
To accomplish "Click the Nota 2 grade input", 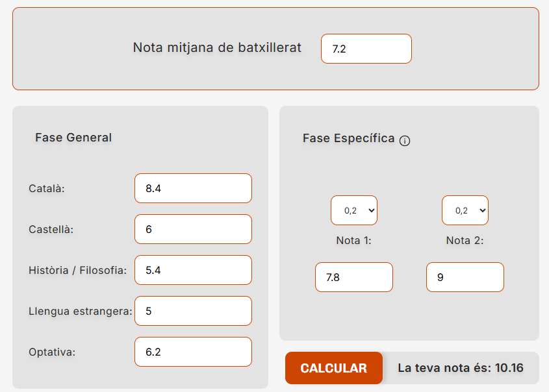I will [465, 277].
